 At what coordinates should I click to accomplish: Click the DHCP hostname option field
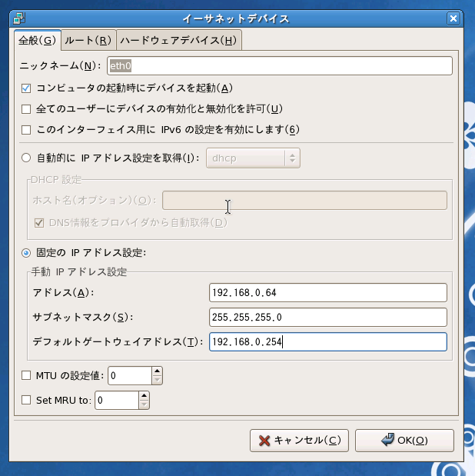tap(304, 201)
